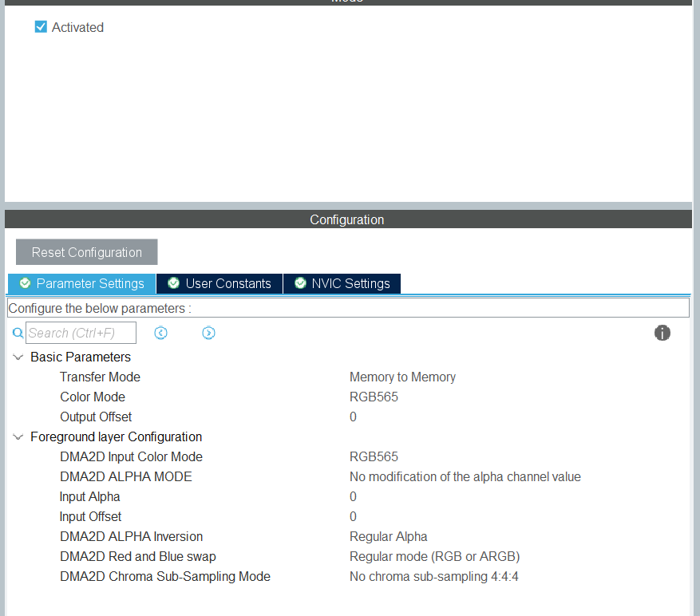Select DMA2D Chroma Sub-Sampling Mode parameter

click(x=164, y=576)
